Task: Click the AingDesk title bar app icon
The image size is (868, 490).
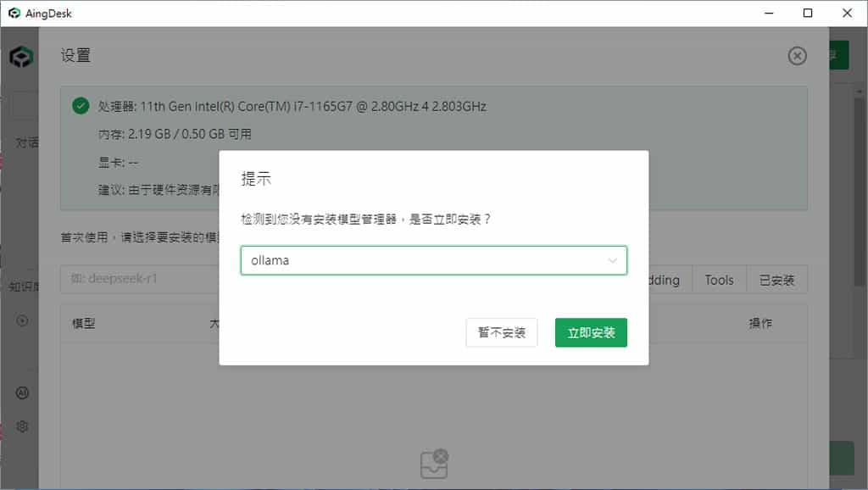Action: pyautogui.click(x=14, y=13)
